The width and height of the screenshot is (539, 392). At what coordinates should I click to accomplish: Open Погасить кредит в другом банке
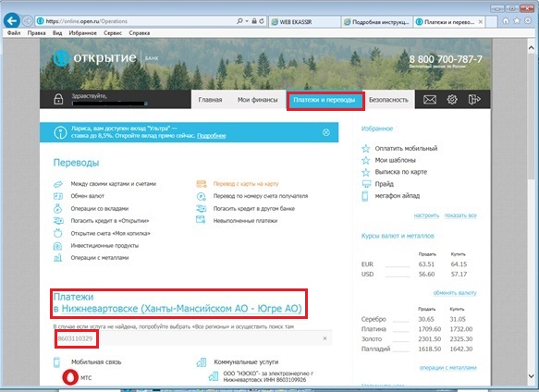[x=254, y=208]
